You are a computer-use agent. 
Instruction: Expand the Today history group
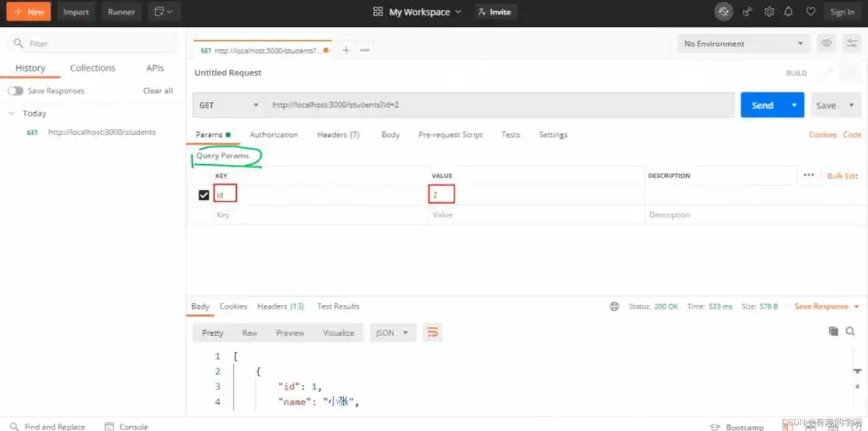[12, 114]
